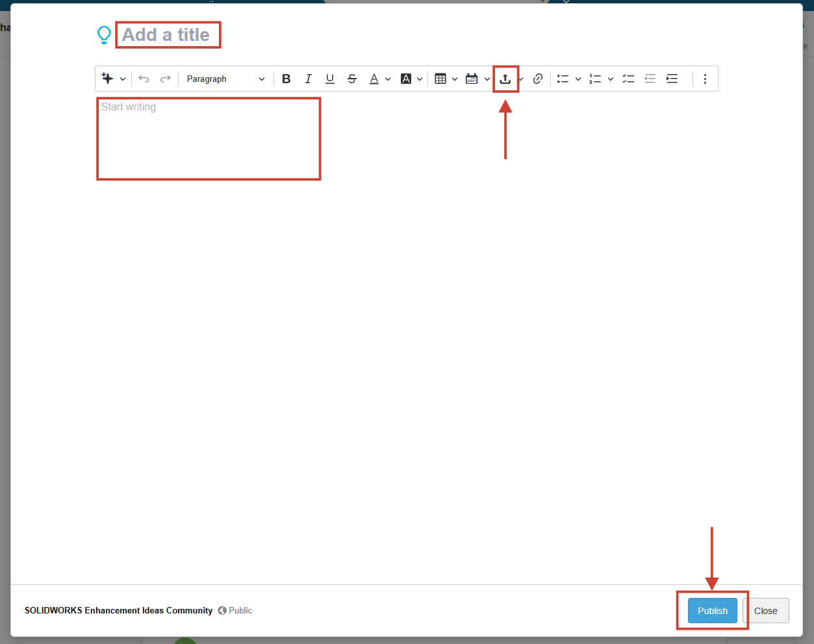Screen dimensions: 814x644
Task: Click the Public visibility globe icon
Action: pos(222,610)
